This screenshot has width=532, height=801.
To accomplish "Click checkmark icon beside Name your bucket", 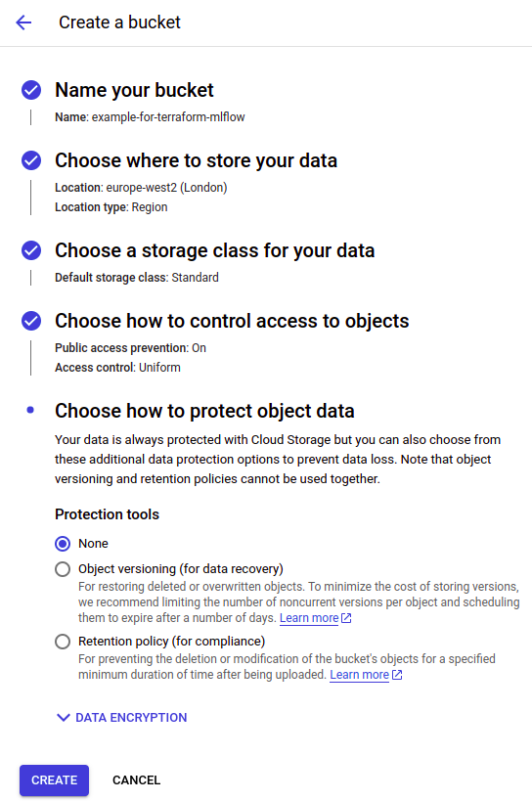I will tap(31, 90).
